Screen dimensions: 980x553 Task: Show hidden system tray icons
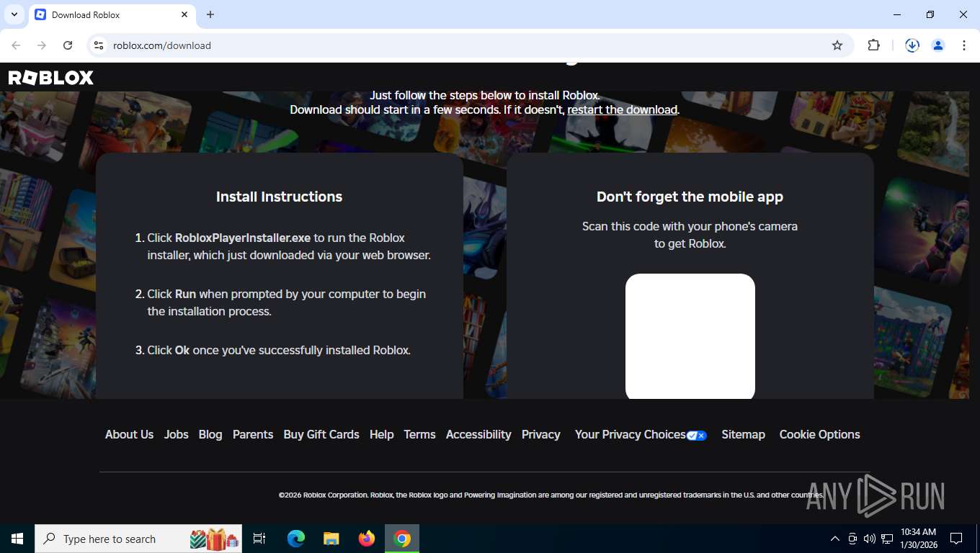click(x=835, y=539)
